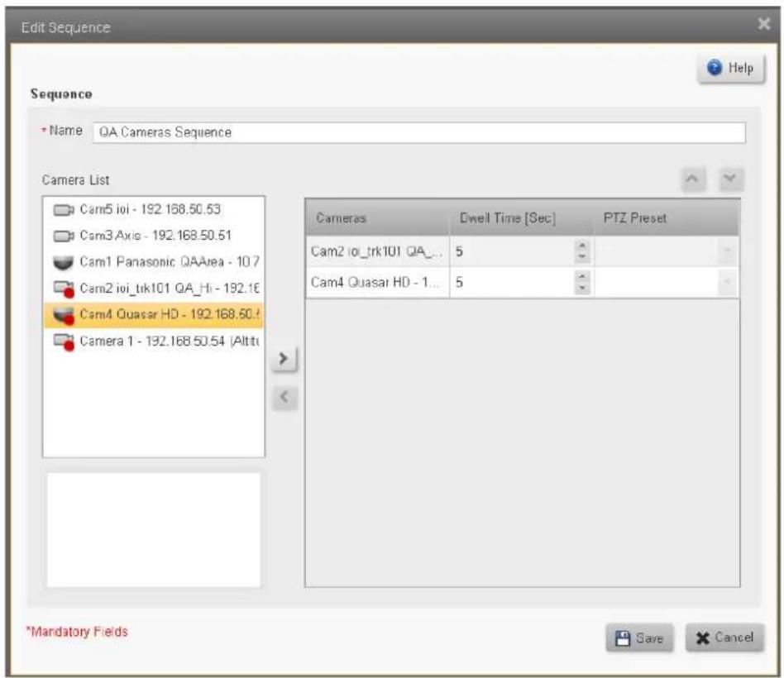The image size is (784, 678).
Task: Add selected camera with right arrow button
Action: click(x=284, y=358)
